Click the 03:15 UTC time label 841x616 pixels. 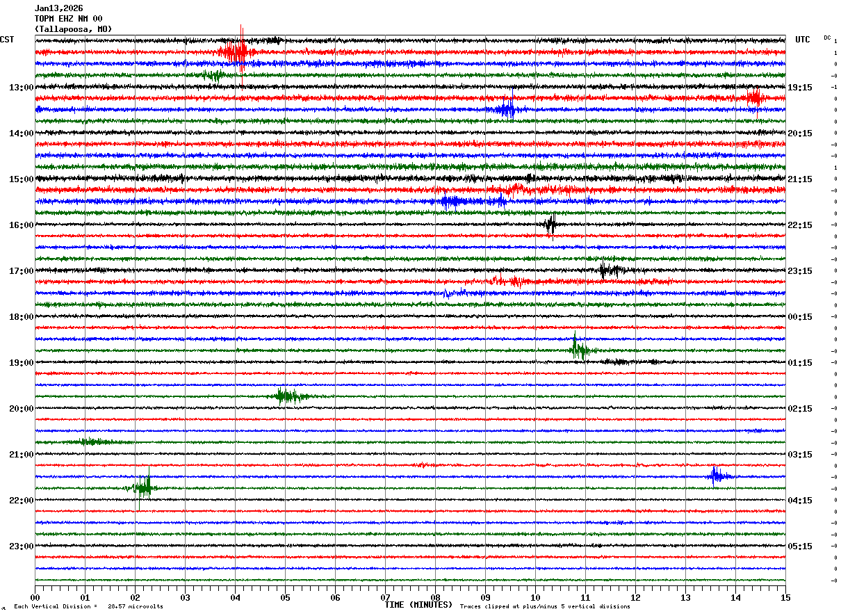pos(800,455)
